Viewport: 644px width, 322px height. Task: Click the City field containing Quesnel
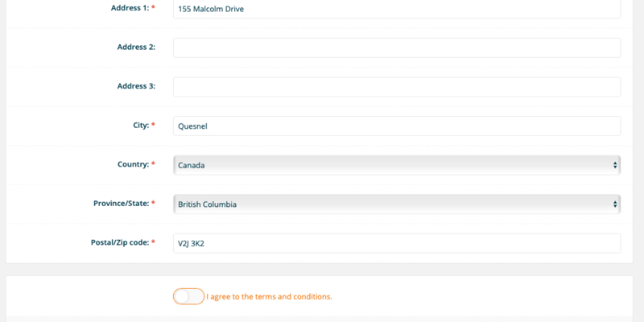pos(397,126)
